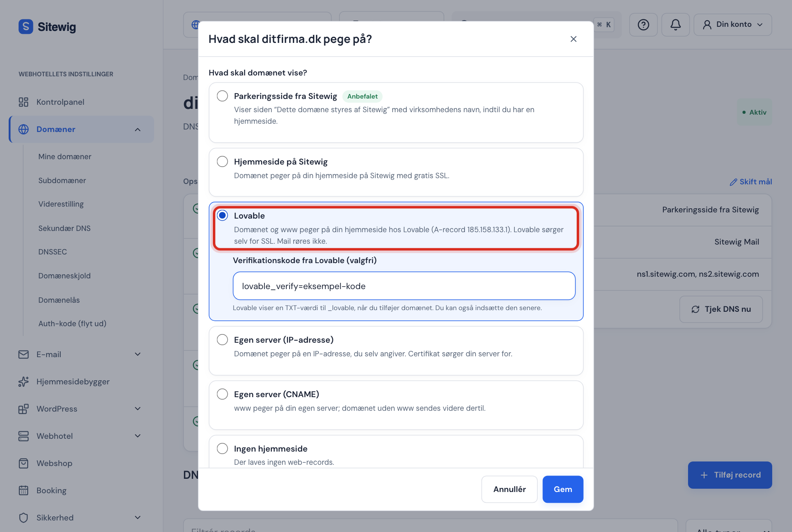Screen dimensions: 792x532
Task: Click the Webshop bag icon
Action: 24,463
